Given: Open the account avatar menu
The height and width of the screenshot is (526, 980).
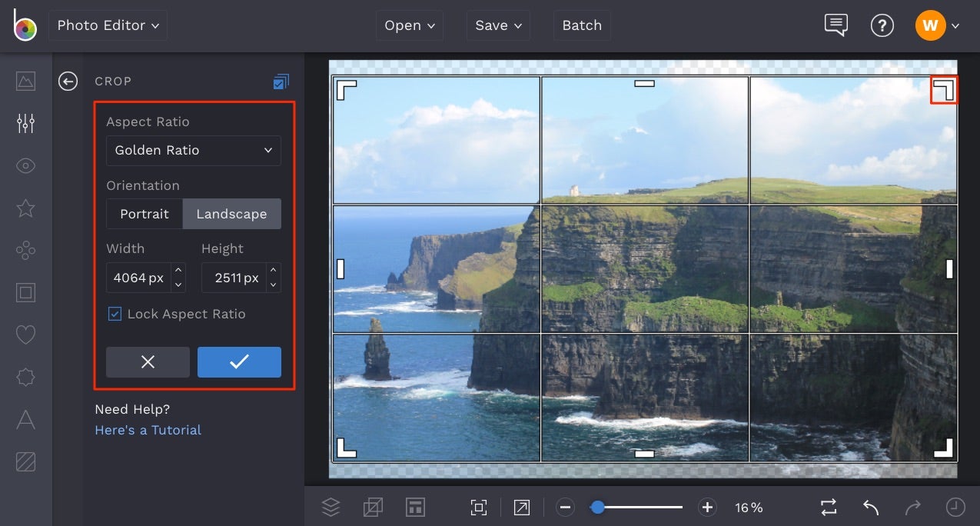Looking at the screenshot, I should coord(930,25).
